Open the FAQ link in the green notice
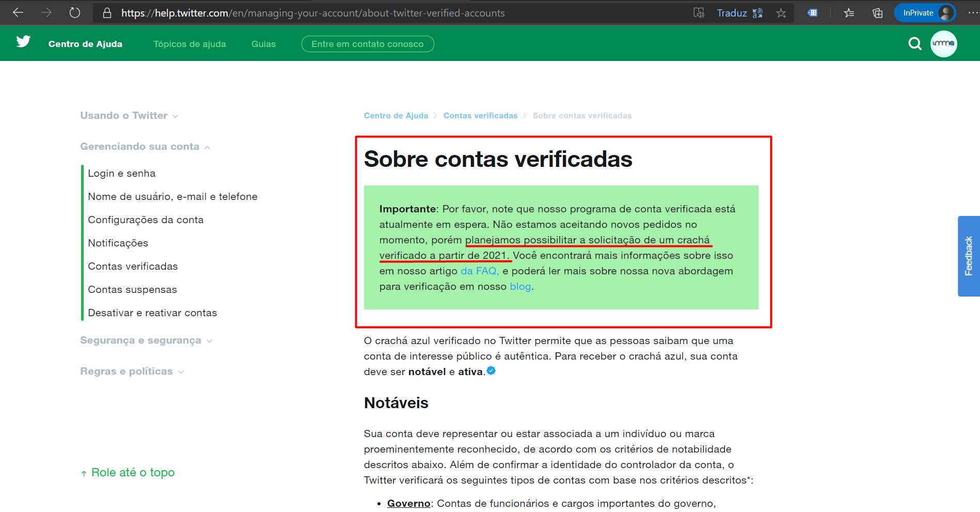 478,271
